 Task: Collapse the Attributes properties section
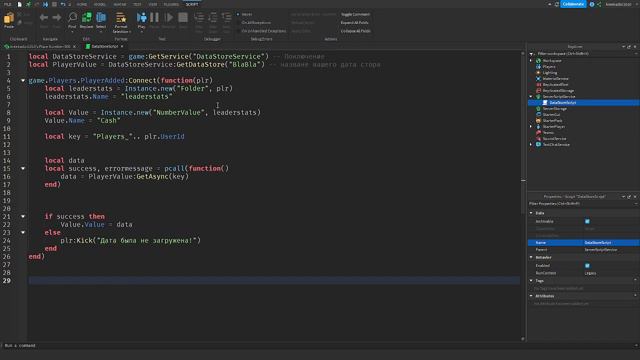click(531, 296)
